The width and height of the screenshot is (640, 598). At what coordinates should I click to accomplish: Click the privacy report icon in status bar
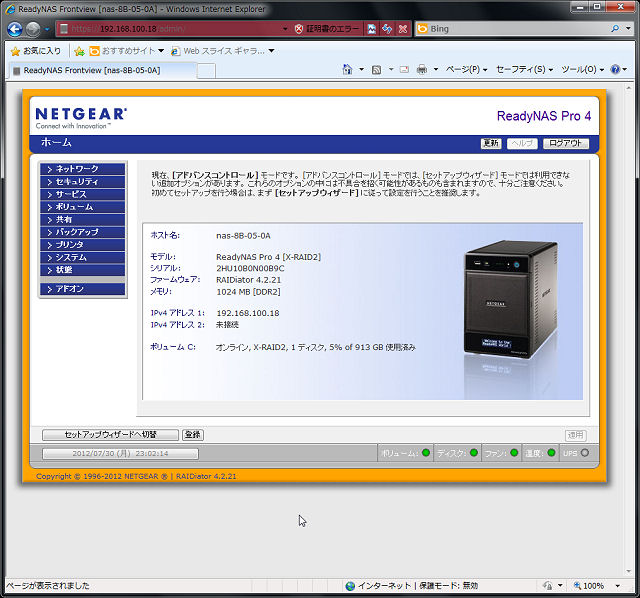547,586
